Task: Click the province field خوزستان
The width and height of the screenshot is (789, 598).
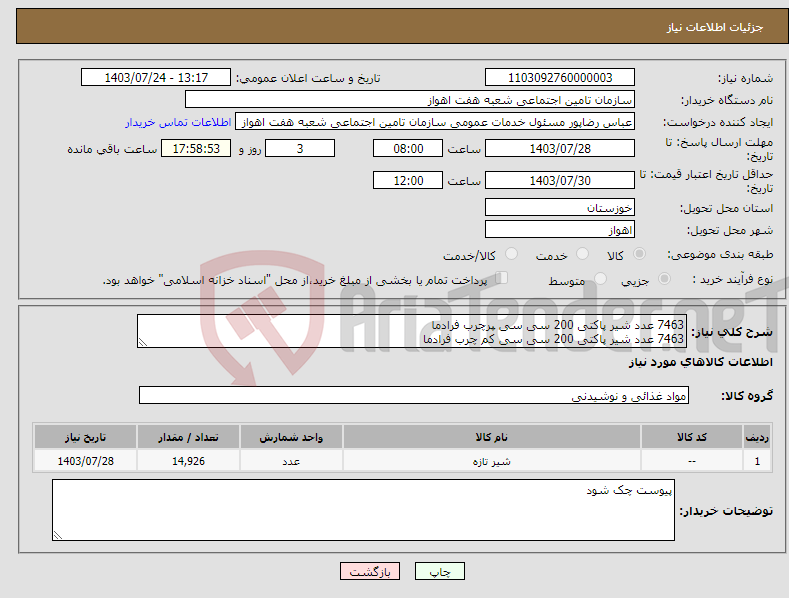Action: 560,207
